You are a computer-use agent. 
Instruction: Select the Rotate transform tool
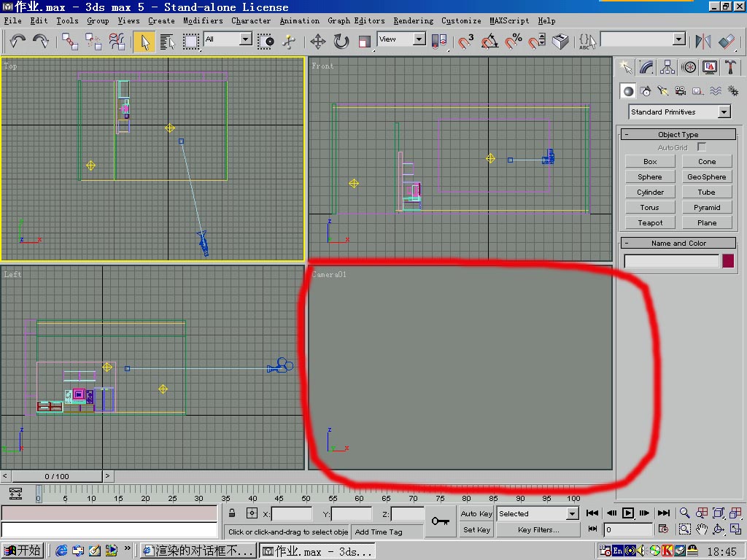tap(341, 42)
